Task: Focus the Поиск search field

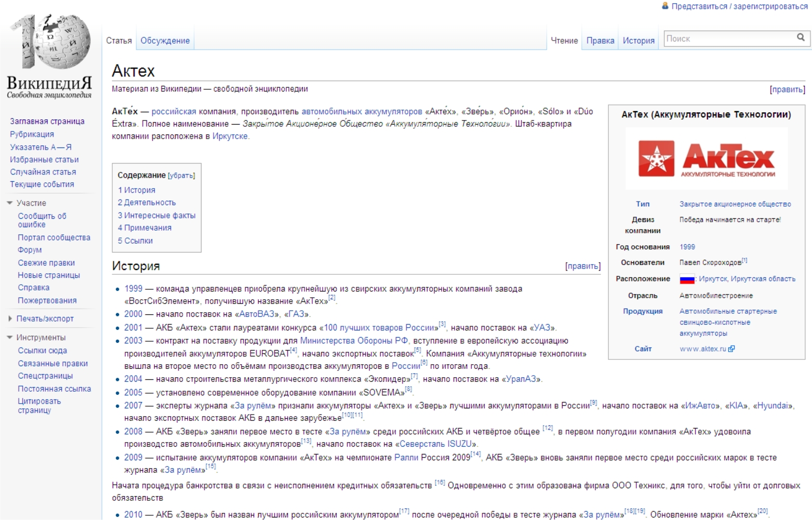Action: pos(730,38)
